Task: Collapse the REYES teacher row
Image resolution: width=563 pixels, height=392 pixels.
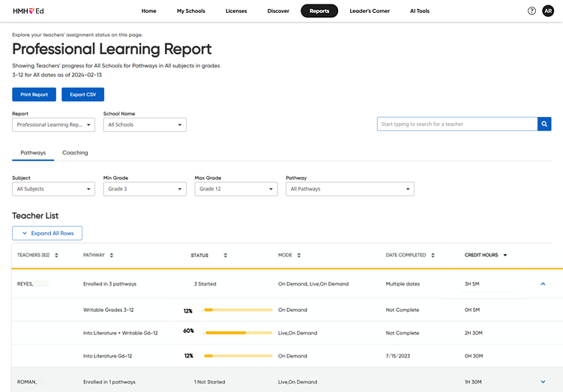Action: (x=543, y=284)
